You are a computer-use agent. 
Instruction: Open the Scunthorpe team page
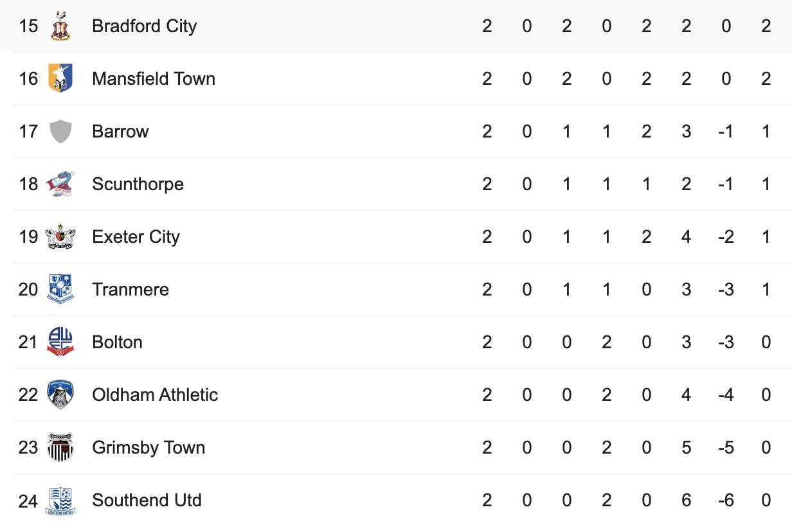[x=138, y=184]
